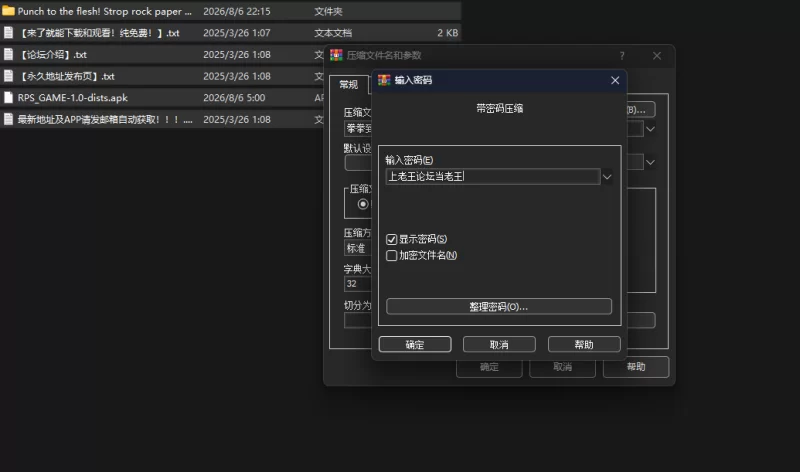Select file name 【论坛介绍】.txt
Image resolution: width=800 pixels, height=472 pixels.
(52, 55)
